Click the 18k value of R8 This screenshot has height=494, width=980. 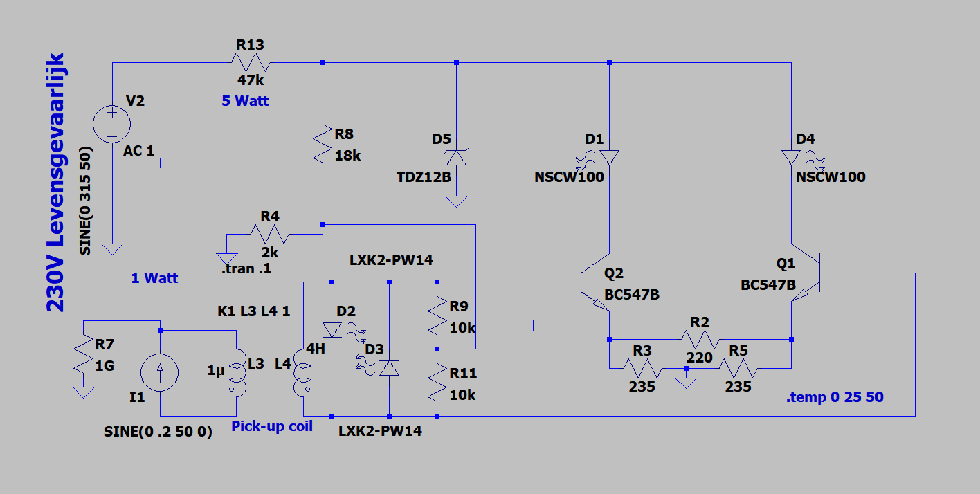(x=347, y=156)
